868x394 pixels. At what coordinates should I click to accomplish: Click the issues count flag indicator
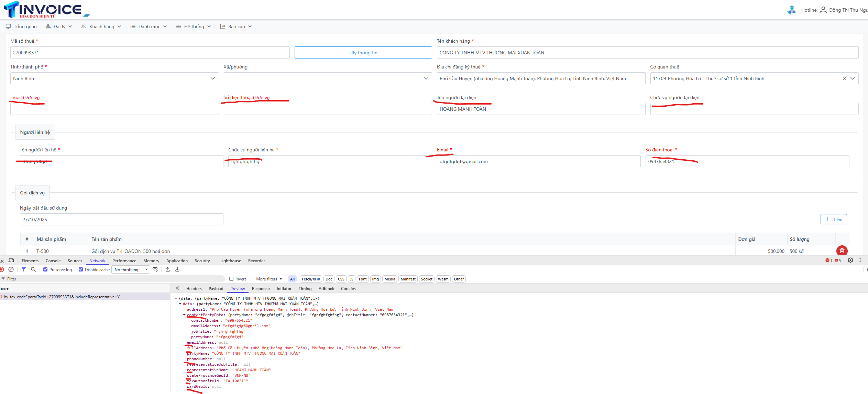[x=838, y=260]
